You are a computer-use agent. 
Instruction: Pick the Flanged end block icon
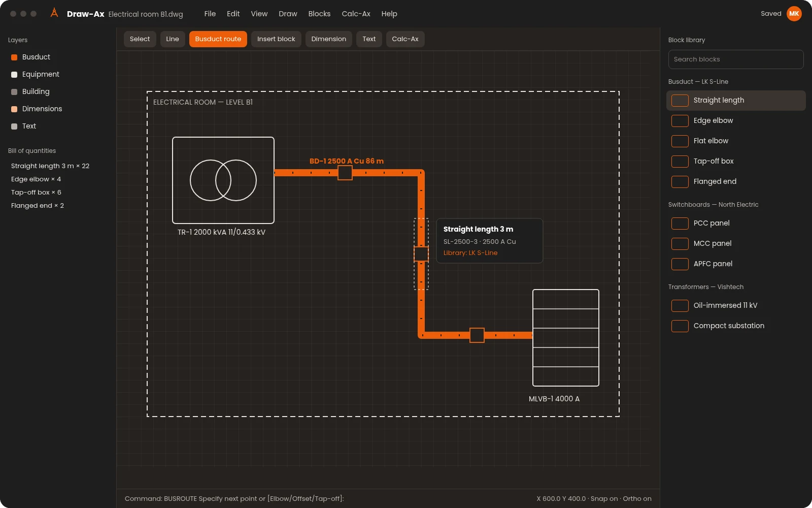680,182
